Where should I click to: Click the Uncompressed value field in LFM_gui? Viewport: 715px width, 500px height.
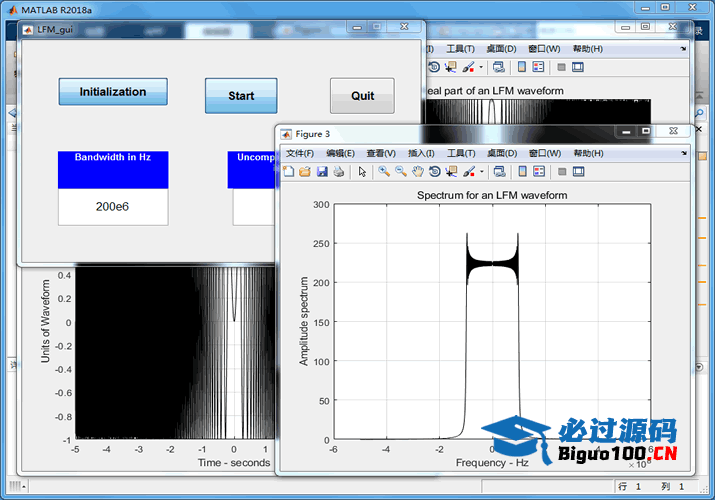point(254,207)
